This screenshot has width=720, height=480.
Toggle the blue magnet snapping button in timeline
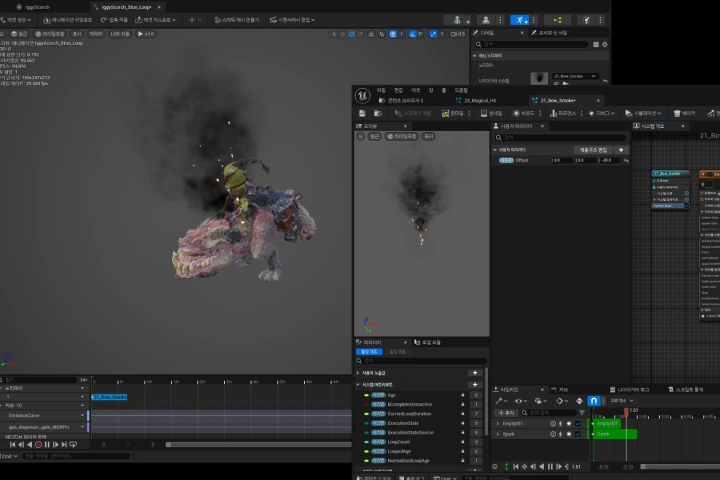click(x=593, y=401)
